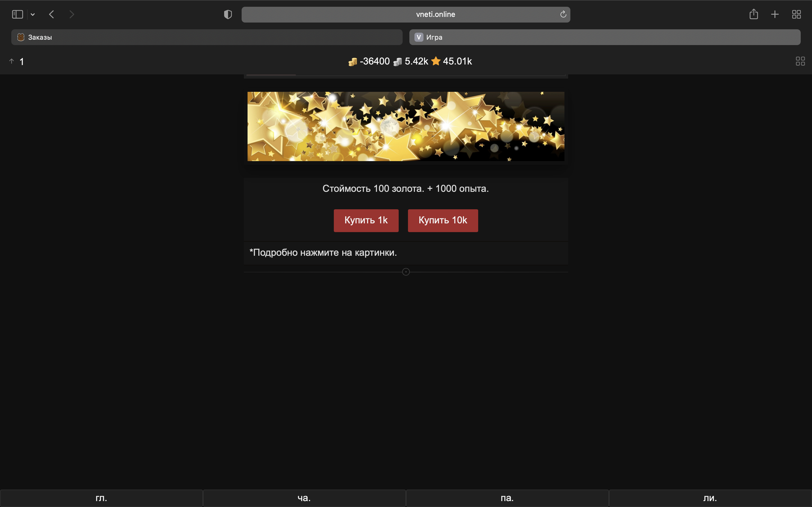Expand the sidebar dropdown chevron

click(32, 14)
